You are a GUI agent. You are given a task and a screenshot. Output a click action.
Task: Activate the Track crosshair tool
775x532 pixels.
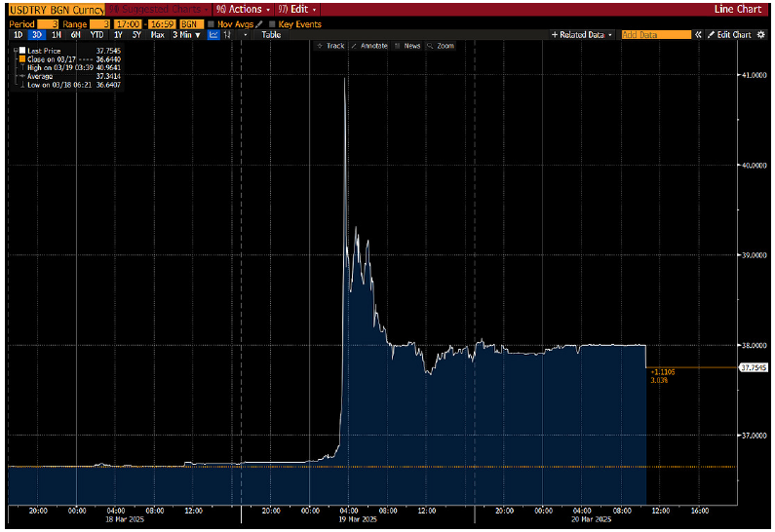[x=331, y=46]
